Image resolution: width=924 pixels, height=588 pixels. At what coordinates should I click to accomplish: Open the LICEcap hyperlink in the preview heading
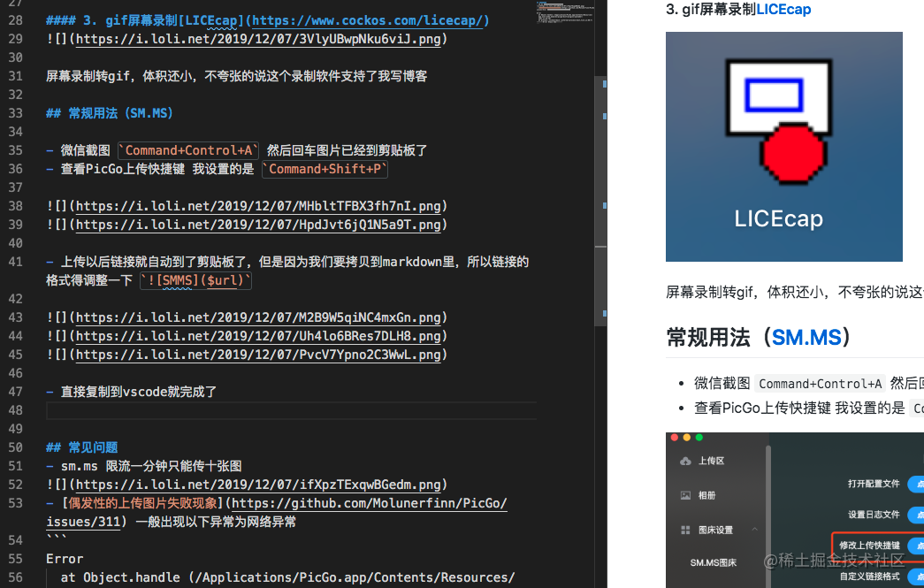click(x=783, y=9)
